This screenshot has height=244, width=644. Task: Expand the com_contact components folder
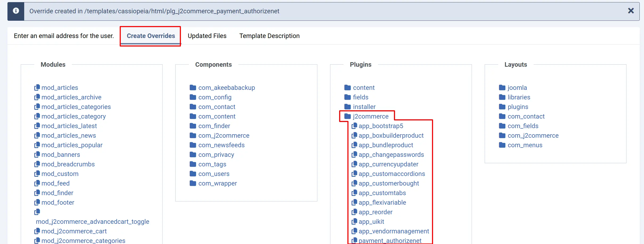click(212, 107)
